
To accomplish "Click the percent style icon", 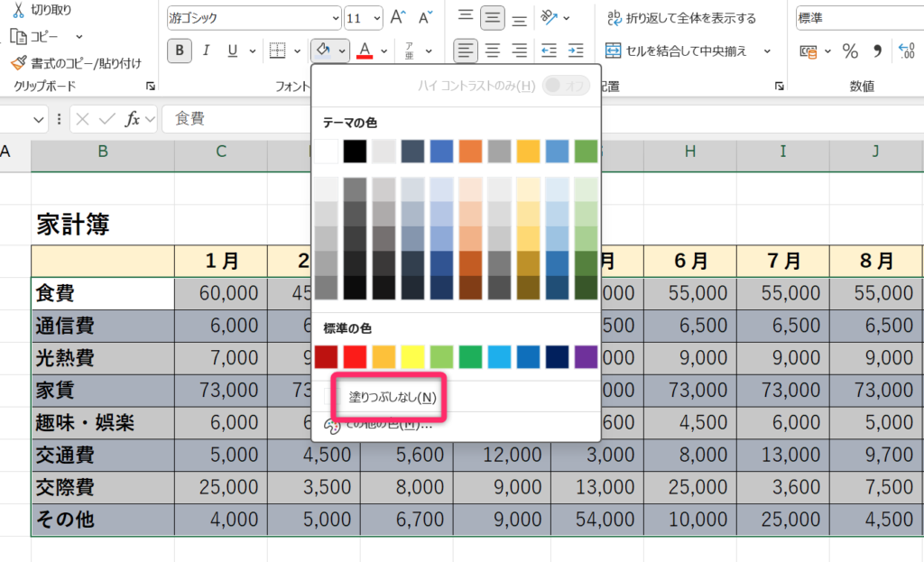I will tap(850, 51).
